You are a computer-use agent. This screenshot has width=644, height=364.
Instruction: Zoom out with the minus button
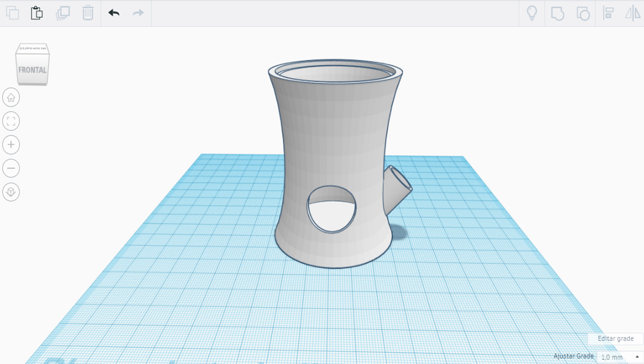[11, 169]
